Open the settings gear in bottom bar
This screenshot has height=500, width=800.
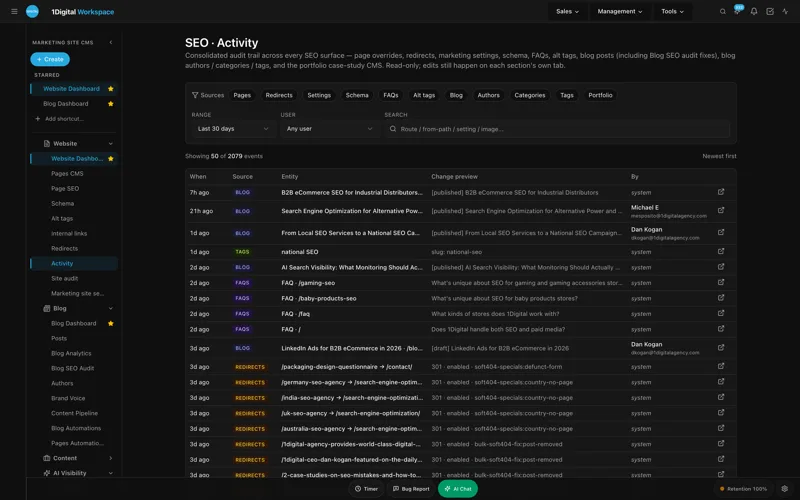pyautogui.click(x=785, y=489)
